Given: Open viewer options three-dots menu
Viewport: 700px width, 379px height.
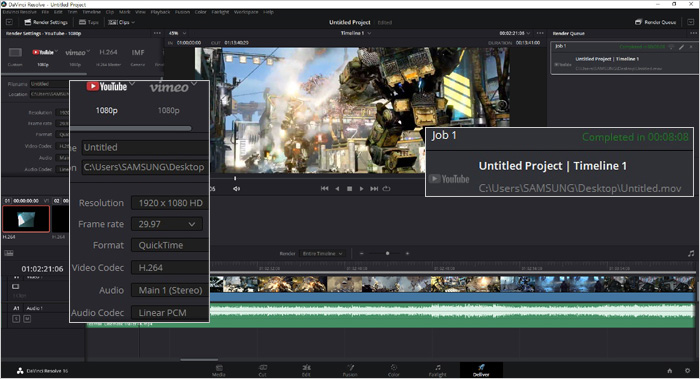Looking at the screenshot, I should point(540,33).
